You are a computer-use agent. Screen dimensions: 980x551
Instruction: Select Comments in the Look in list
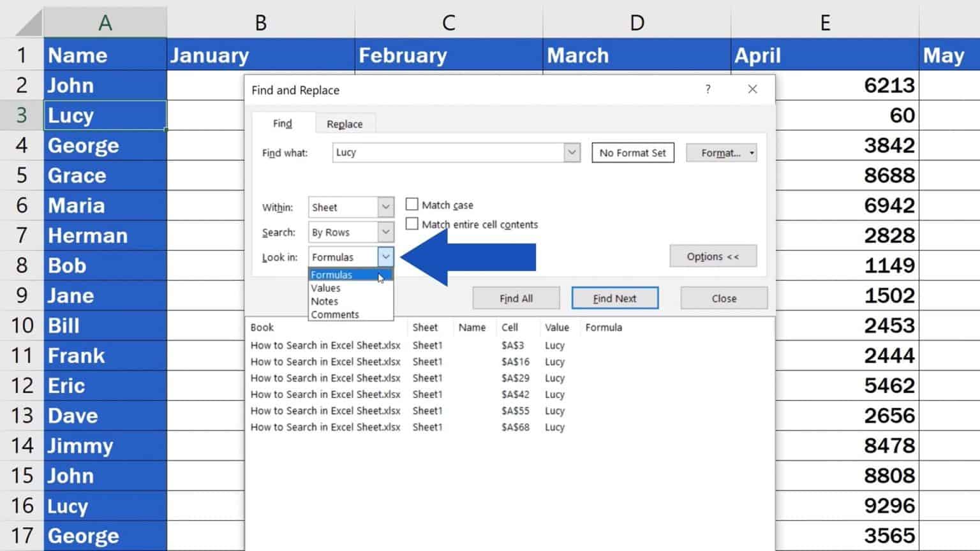pos(335,314)
